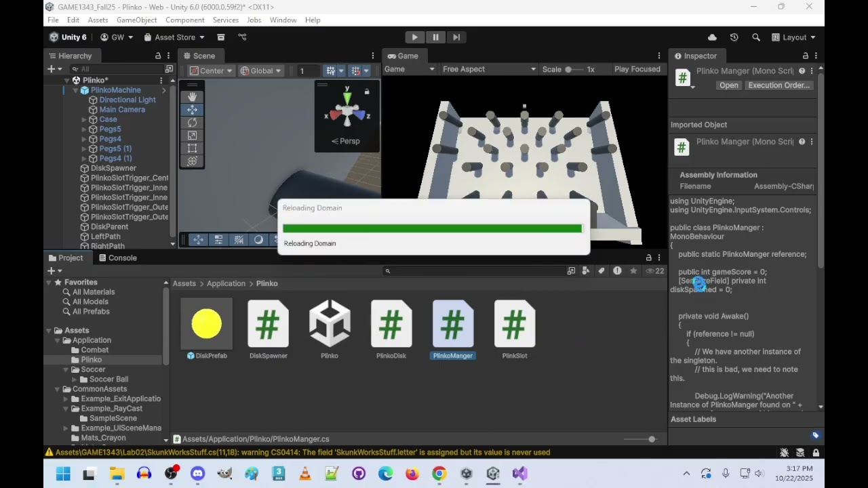The image size is (868, 488).
Task: Click search by type icon in Project
Action: click(x=587, y=270)
